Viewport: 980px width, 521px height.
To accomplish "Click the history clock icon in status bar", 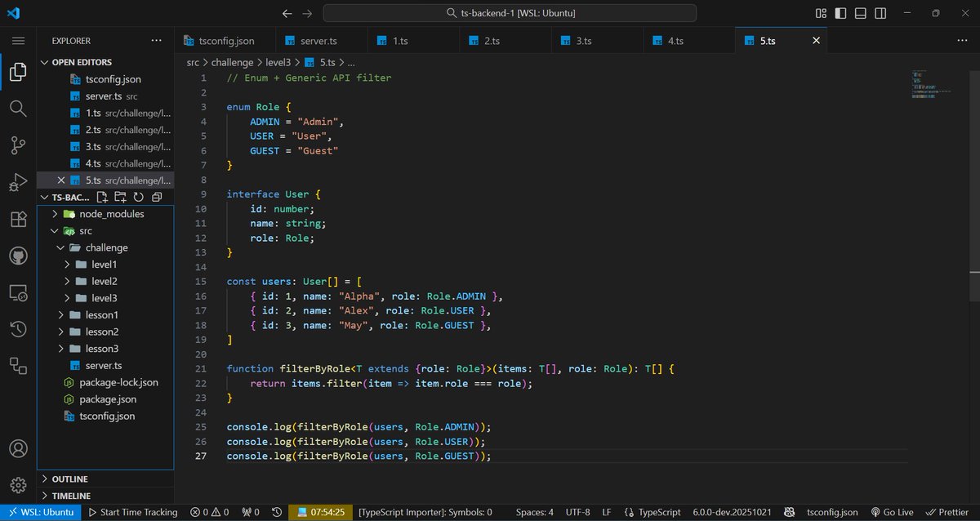I will [x=277, y=512].
